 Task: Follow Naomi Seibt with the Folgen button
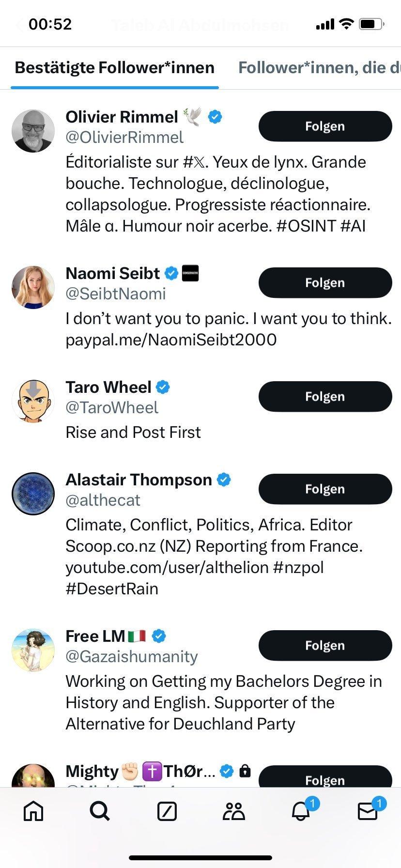[x=325, y=283]
